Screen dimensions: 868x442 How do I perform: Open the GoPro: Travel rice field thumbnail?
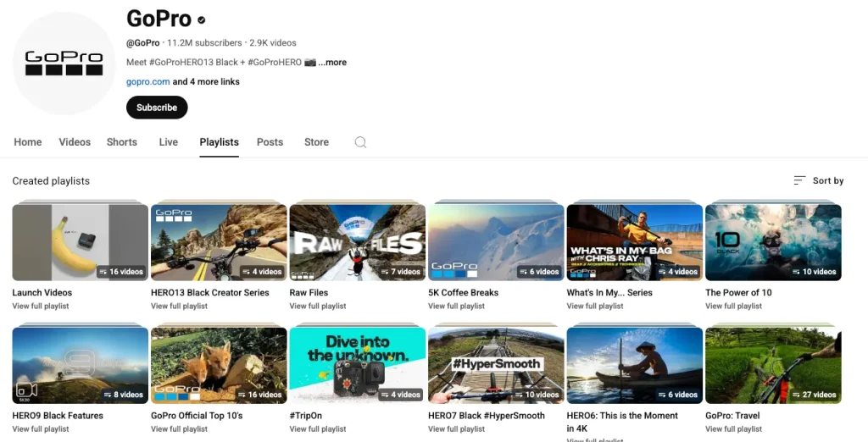pyautogui.click(x=773, y=365)
